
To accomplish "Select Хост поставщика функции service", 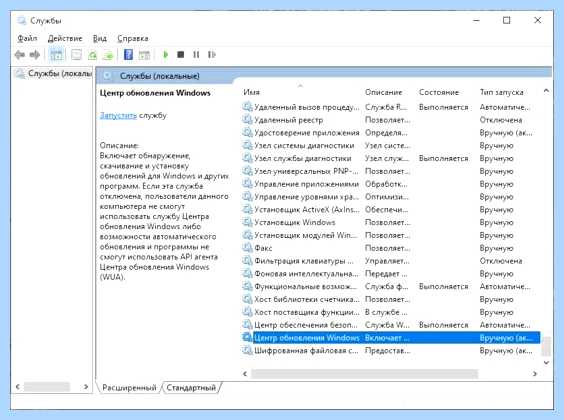I will tap(306, 312).
